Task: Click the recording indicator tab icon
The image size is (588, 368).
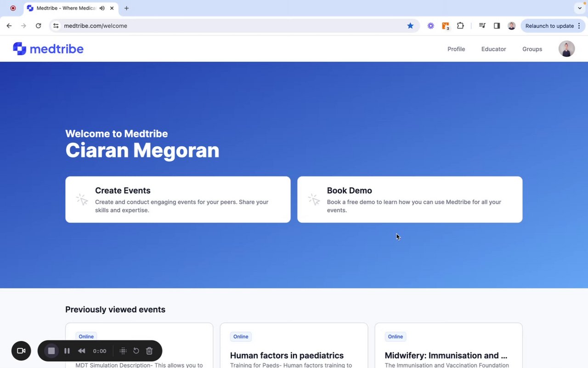Action: [13, 8]
